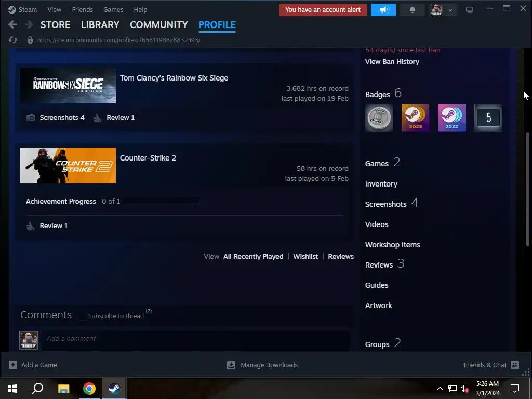Switch to the LIBRARY tab

pos(100,25)
